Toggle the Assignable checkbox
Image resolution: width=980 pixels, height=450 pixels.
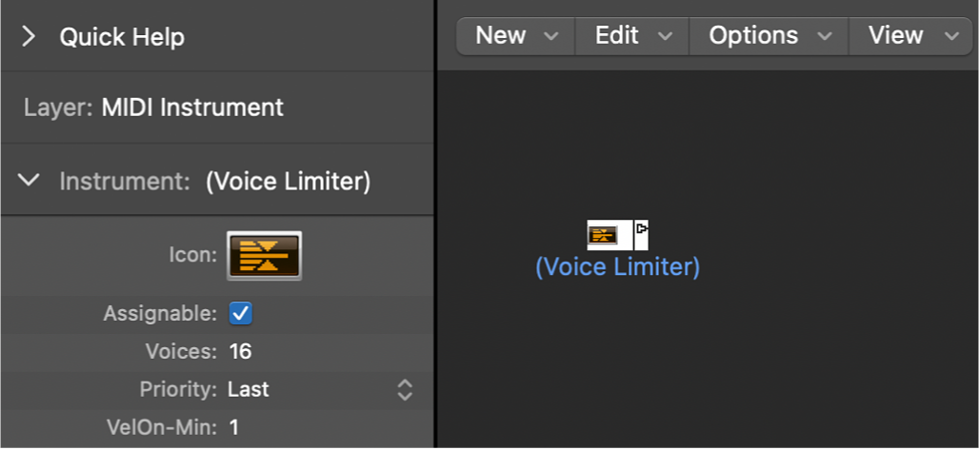pos(241,313)
